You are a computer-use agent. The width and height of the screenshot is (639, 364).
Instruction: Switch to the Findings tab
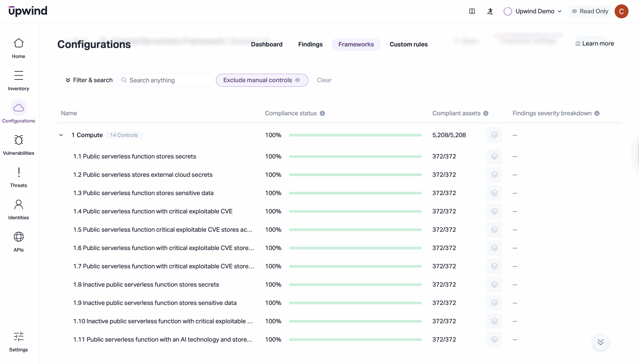tap(310, 44)
